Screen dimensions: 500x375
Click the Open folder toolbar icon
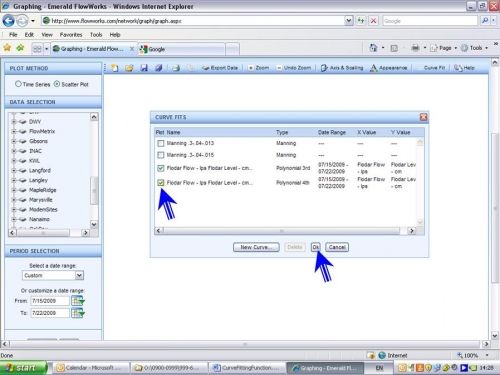(129, 68)
